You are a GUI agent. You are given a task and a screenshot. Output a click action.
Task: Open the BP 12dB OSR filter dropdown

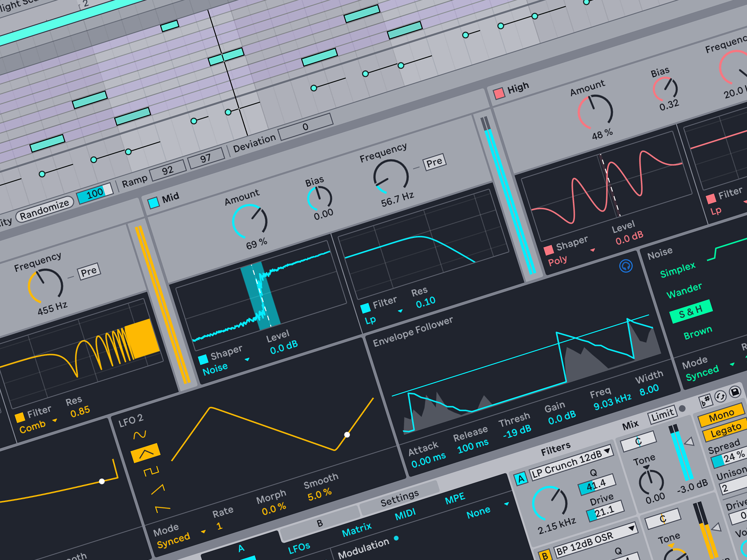click(x=595, y=540)
